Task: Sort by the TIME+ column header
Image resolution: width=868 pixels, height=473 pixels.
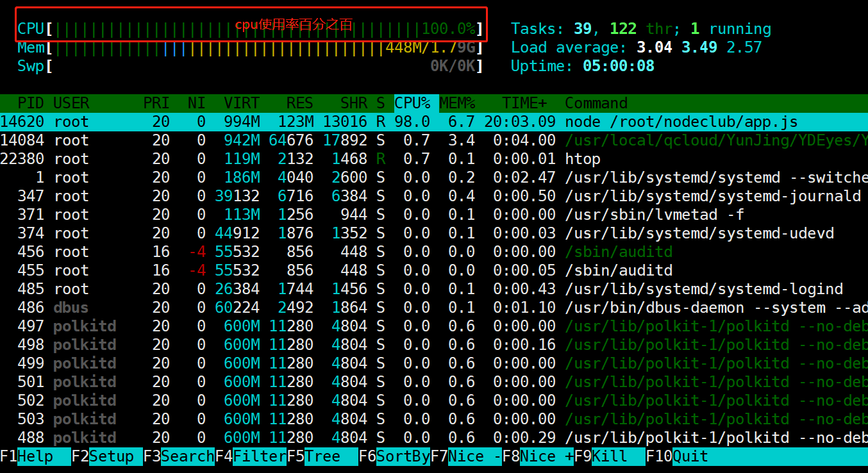Action: click(x=524, y=103)
